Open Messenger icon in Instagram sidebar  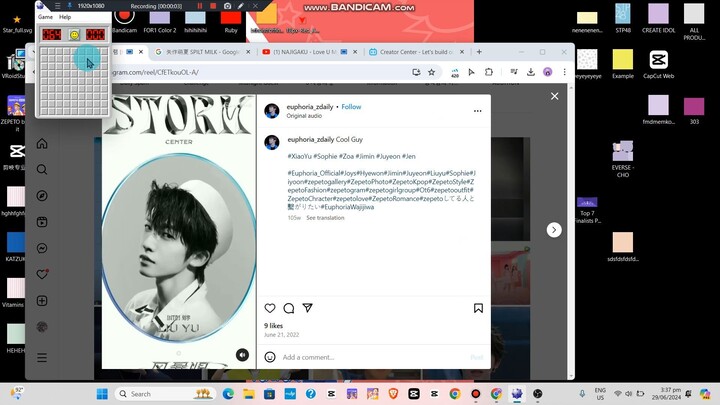pos(42,248)
